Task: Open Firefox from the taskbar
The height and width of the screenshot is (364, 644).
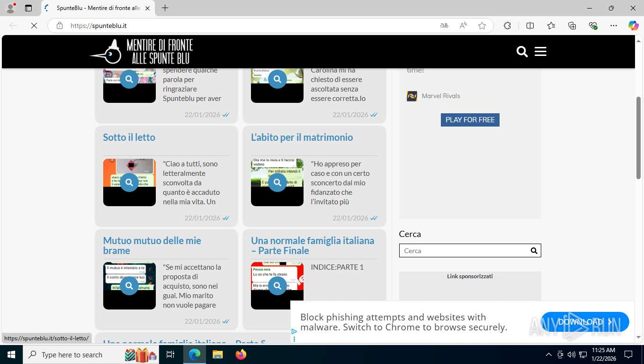Action: [241, 355]
